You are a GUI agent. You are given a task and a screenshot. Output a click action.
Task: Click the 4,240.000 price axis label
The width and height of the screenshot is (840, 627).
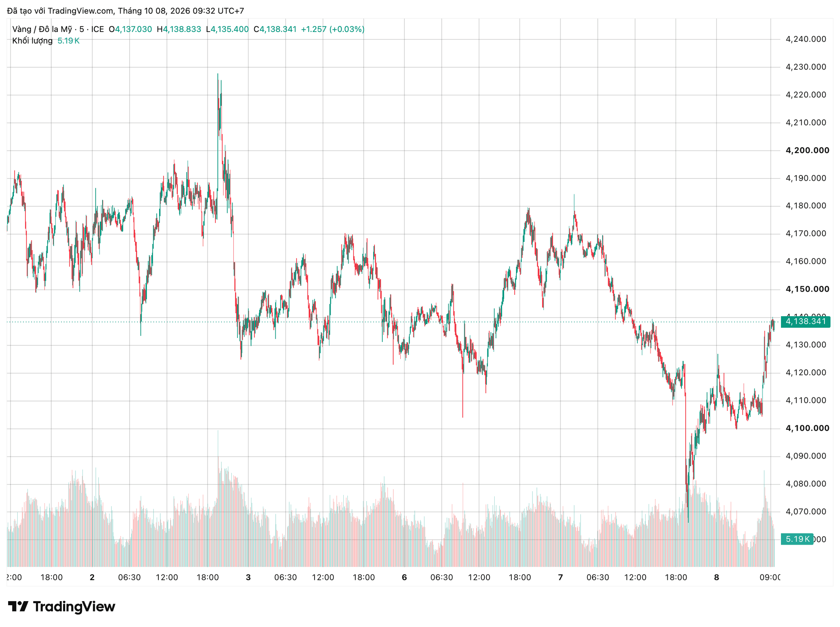pyautogui.click(x=806, y=39)
